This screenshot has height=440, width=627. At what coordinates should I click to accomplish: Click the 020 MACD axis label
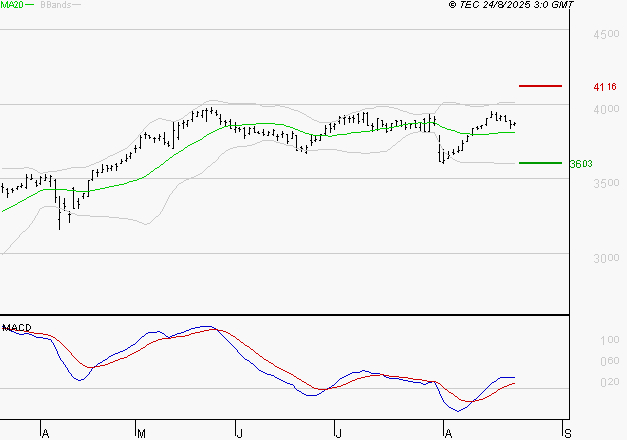pos(610,382)
